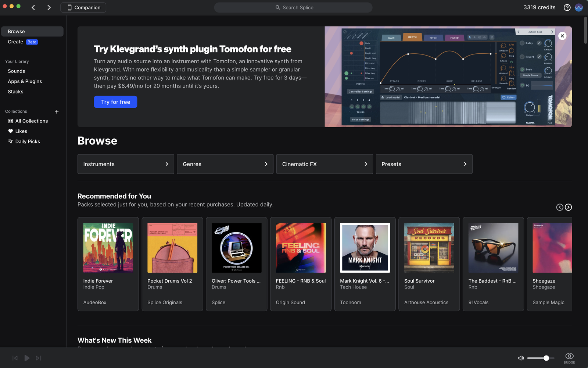The image size is (588, 368).
Task: Expand the Genres browse category
Action: [x=225, y=164]
